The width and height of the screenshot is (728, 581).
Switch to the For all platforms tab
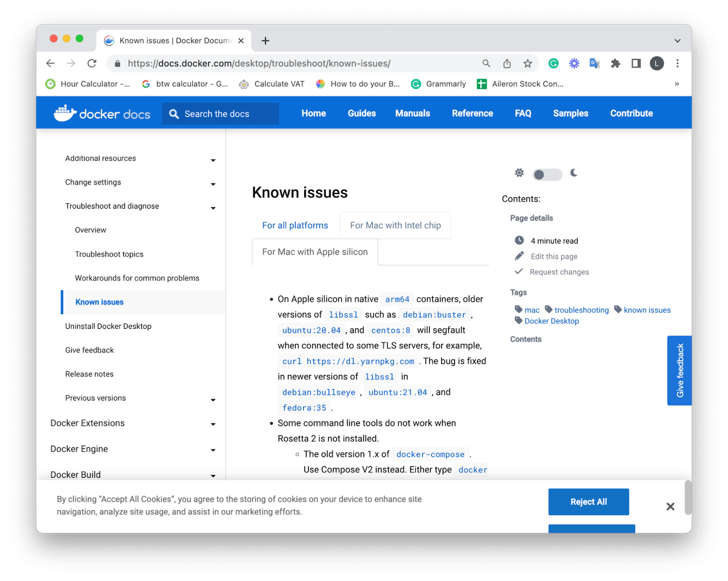tap(296, 225)
